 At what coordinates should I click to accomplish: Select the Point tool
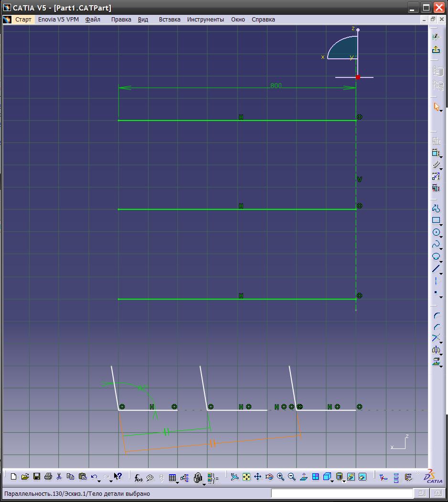tap(436, 293)
